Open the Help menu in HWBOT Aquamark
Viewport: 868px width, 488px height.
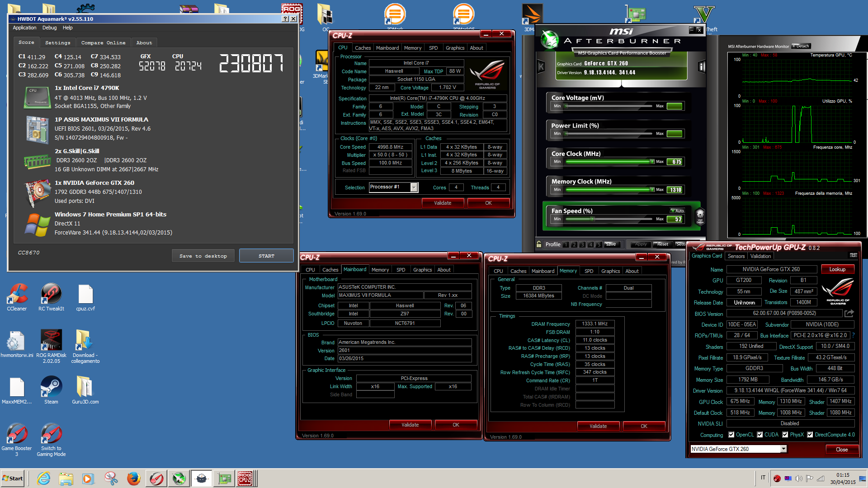67,28
